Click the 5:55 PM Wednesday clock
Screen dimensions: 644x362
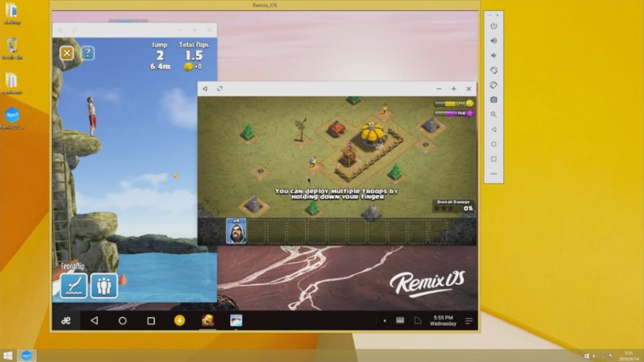[x=443, y=320]
